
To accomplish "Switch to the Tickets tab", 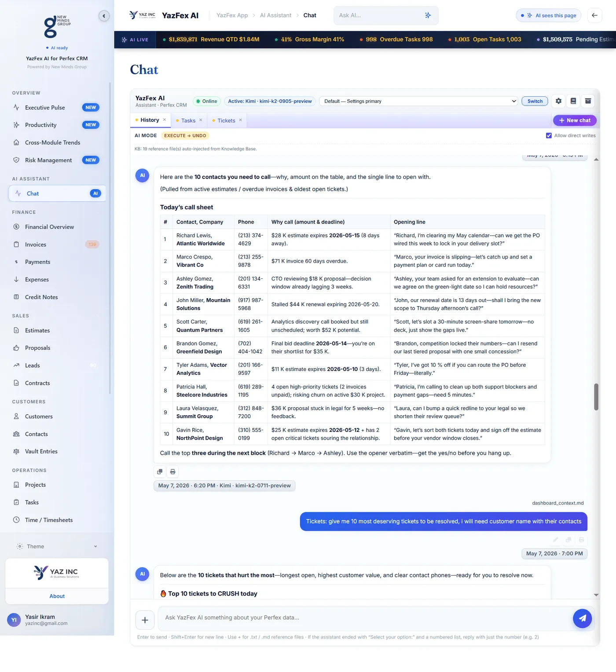I will pyautogui.click(x=226, y=121).
